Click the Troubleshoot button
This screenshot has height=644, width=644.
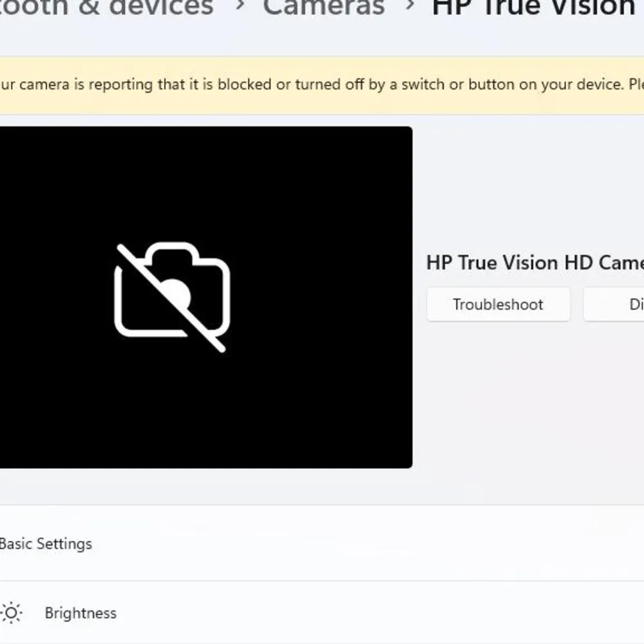(498, 305)
